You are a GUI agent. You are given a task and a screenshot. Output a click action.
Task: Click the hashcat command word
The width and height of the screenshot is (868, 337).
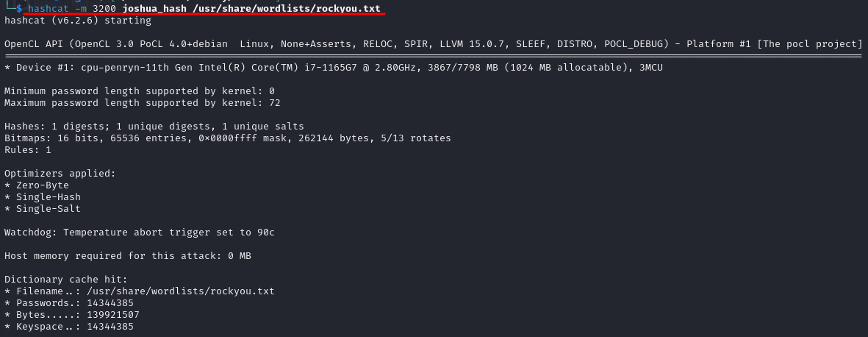(x=49, y=9)
